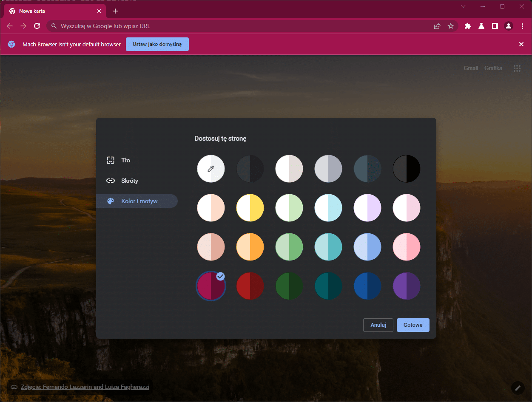Open the Google apps grid icon

tap(517, 68)
